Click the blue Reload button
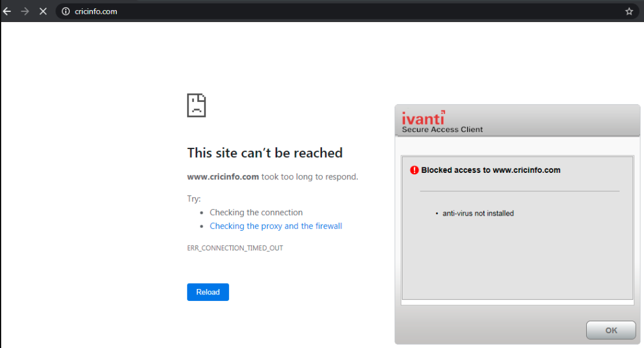This screenshot has width=644, height=348. point(208,292)
